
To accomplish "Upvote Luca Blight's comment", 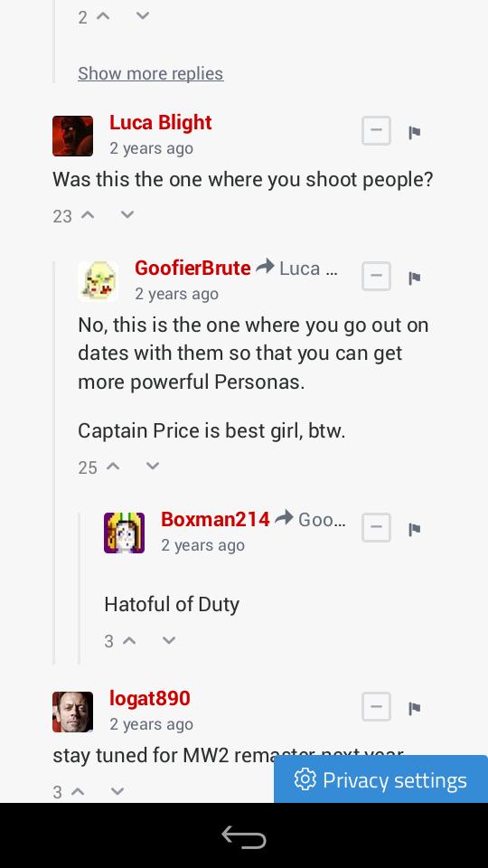I will (88, 215).
